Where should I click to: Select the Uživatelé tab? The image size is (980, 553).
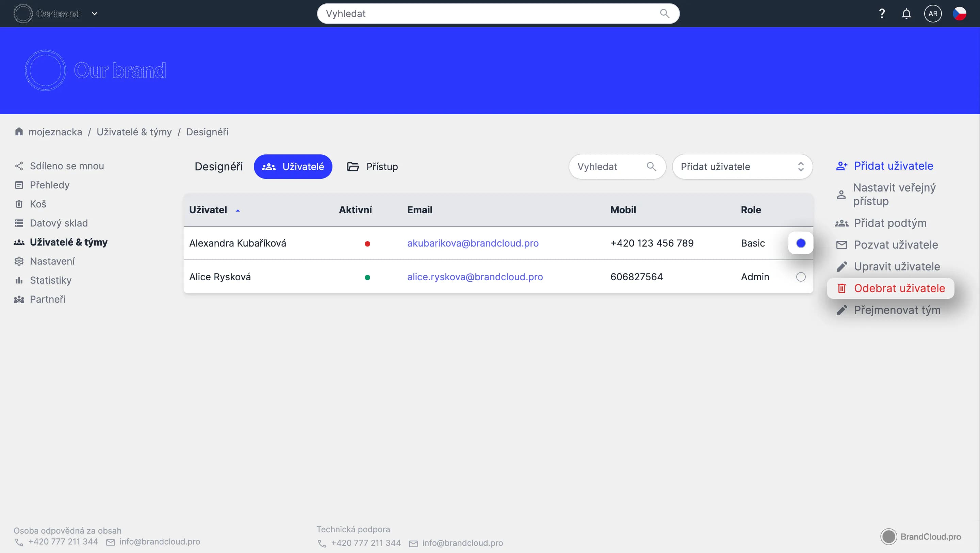293,167
